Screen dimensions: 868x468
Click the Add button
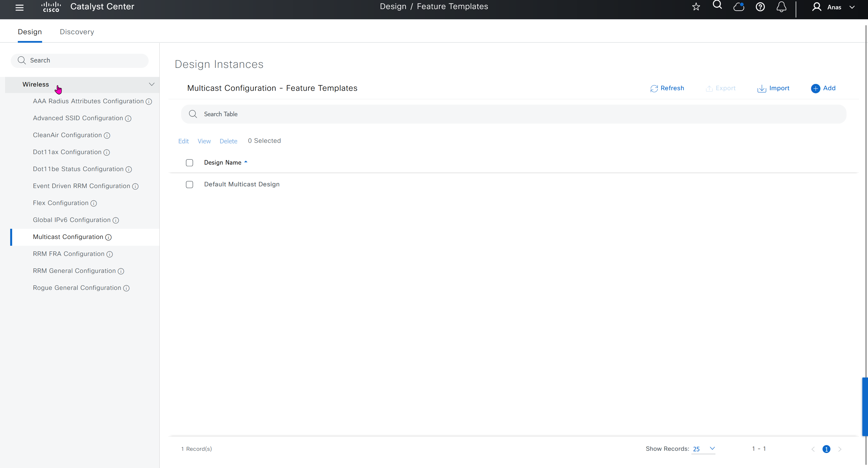click(x=823, y=88)
